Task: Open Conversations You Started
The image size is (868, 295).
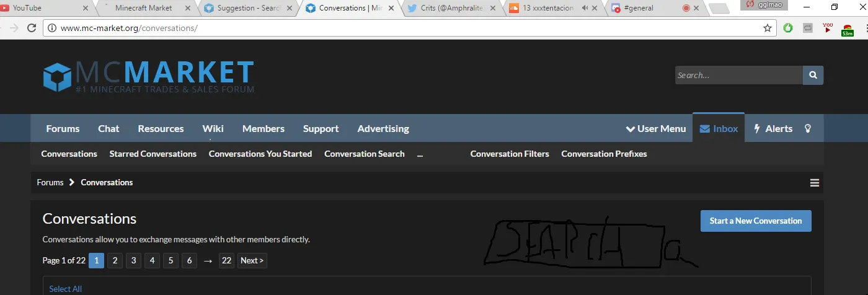Action: (x=260, y=154)
